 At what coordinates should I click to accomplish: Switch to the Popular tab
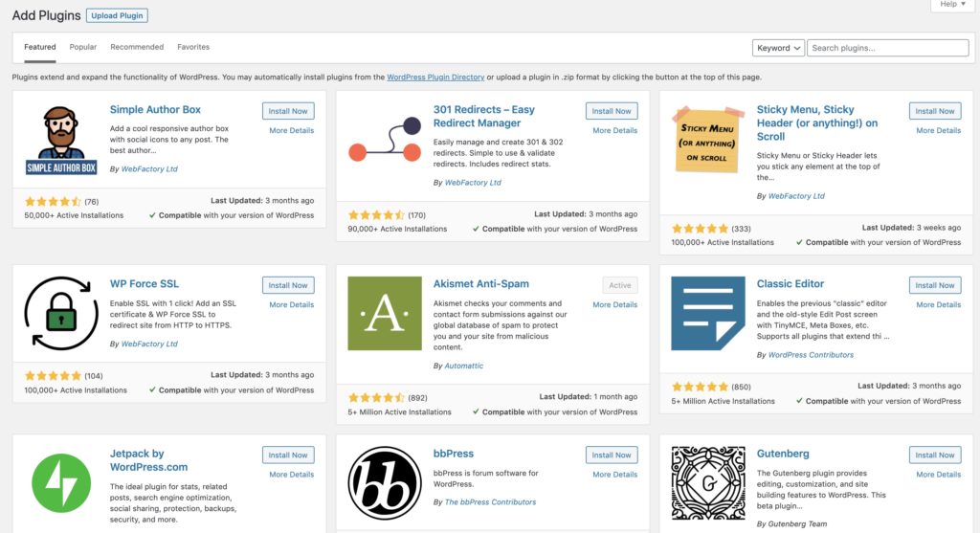83,47
